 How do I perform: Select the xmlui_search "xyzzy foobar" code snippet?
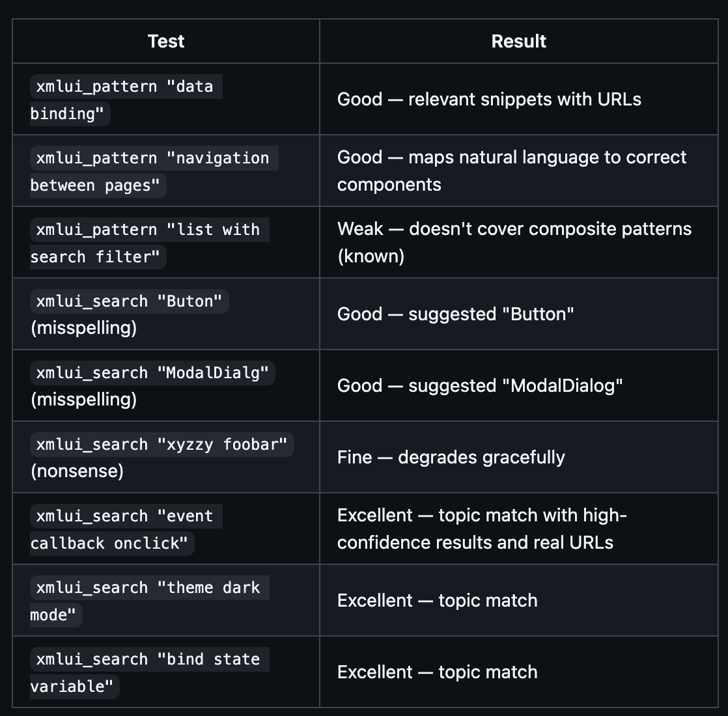coord(161,445)
